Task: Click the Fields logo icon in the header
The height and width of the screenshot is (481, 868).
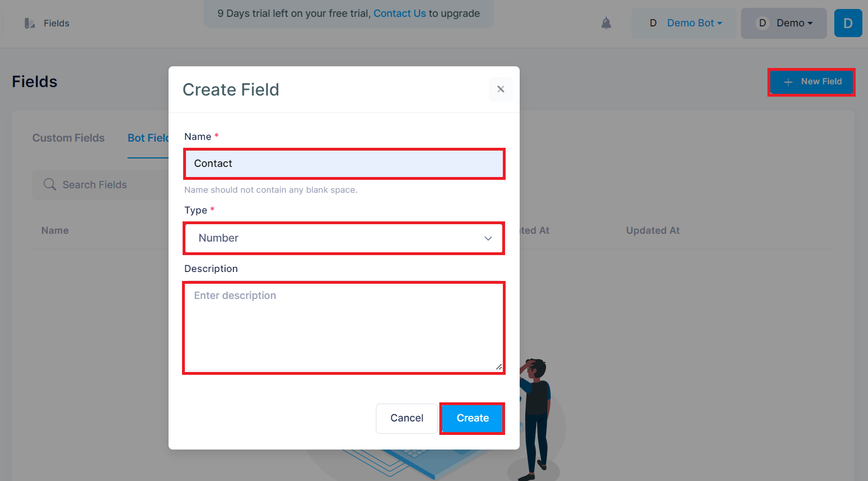Action: point(29,23)
